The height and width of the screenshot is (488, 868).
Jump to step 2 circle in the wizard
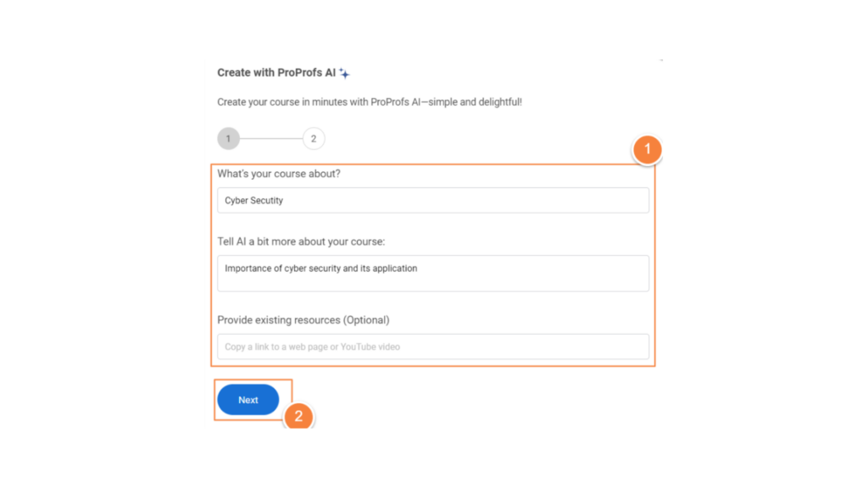tap(314, 138)
